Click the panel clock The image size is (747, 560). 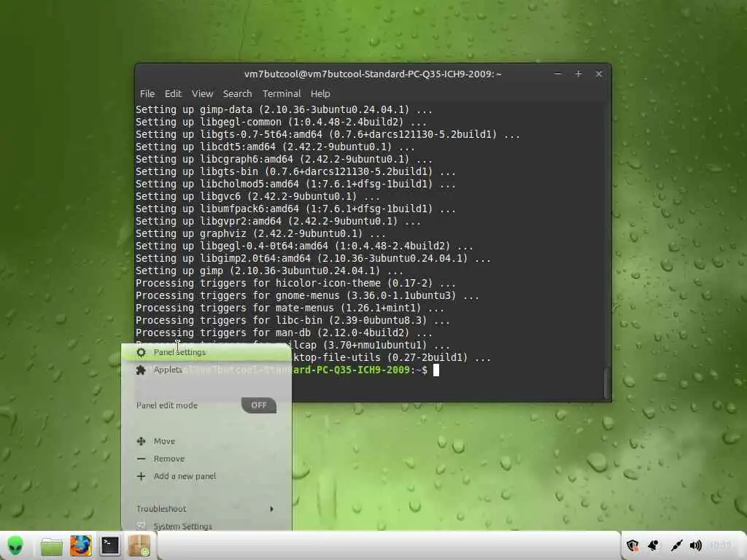pyautogui.click(x=720, y=545)
